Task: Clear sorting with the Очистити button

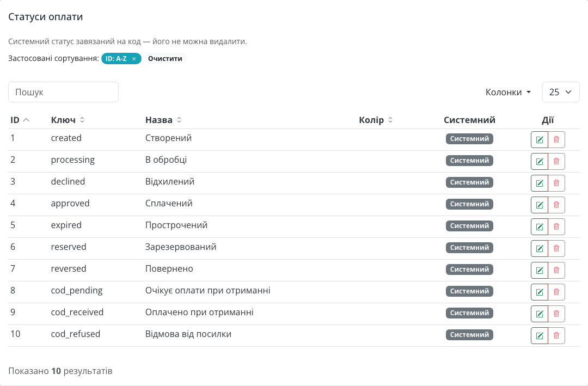Action: (165, 58)
